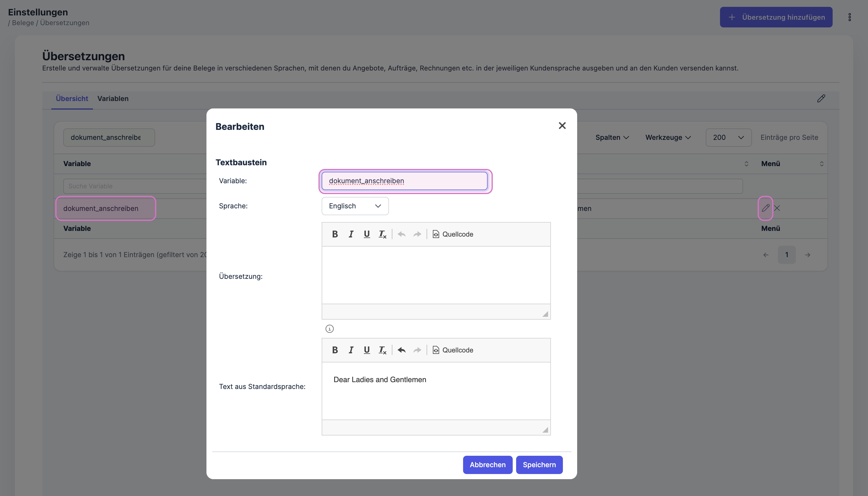Toggle Bold in Übersetzung editor toolbar
The image size is (868, 496).
pos(334,234)
